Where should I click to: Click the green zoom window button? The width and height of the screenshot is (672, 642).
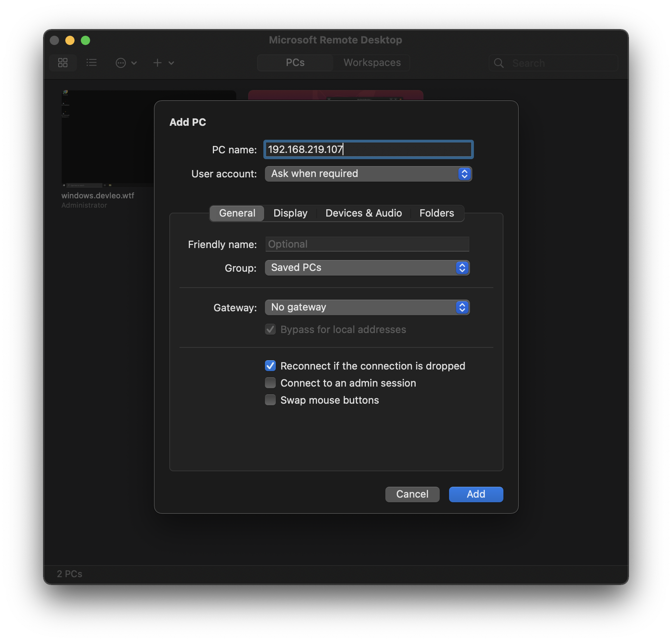pos(85,40)
